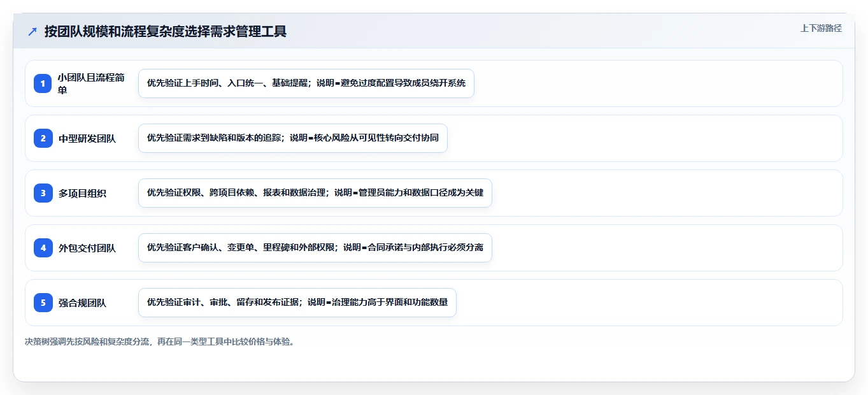
Task: Click the arrow icon beside the title
Action: point(32,31)
